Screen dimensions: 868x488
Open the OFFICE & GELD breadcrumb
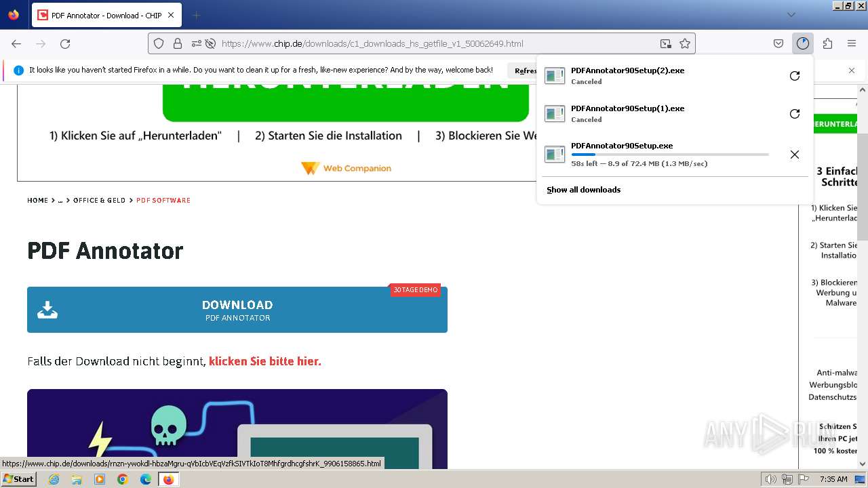(x=99, y=201)
